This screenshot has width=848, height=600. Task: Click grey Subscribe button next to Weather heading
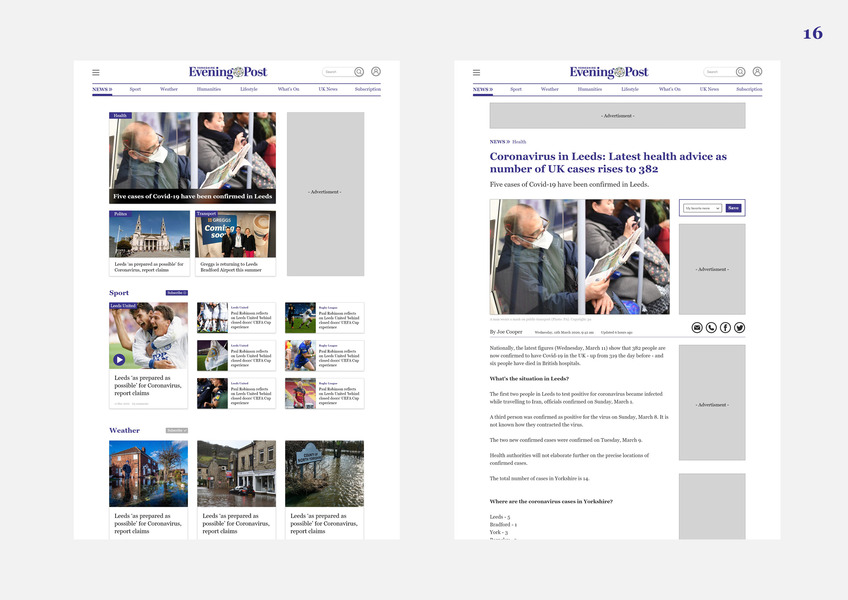[x=177, y=431]
